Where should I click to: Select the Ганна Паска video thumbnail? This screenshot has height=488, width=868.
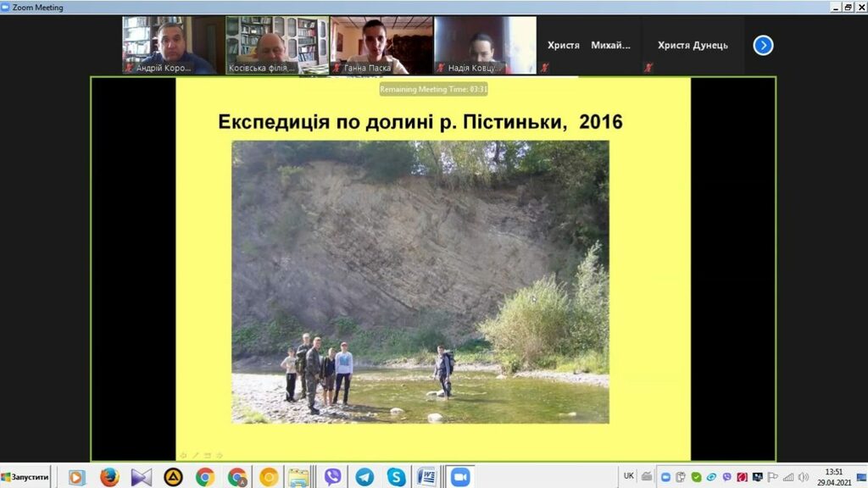point(381,45)
